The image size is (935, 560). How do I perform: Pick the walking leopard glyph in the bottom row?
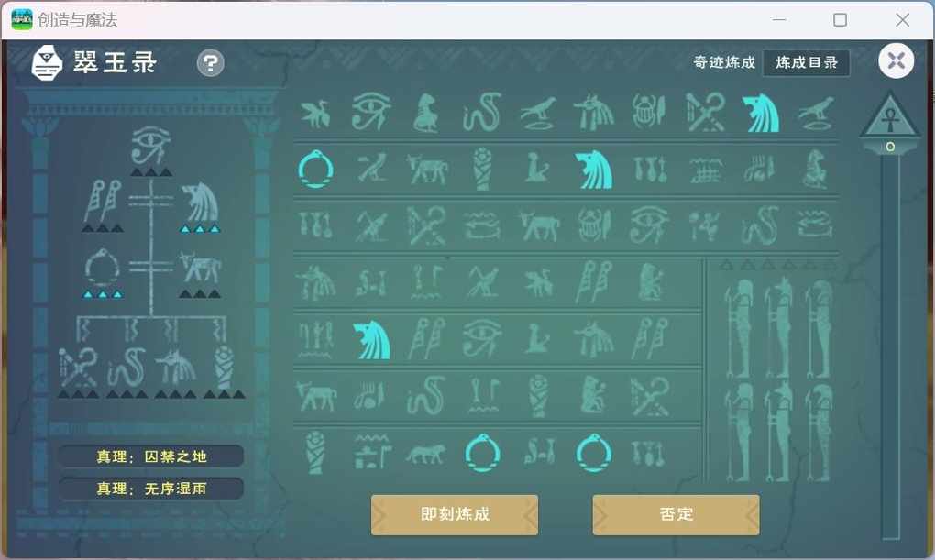[x=425, y=455]
